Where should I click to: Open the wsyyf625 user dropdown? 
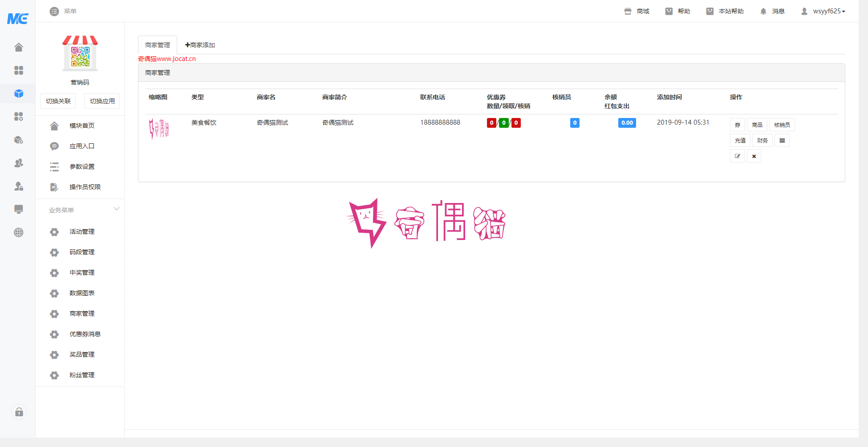[x=823, y=11]
